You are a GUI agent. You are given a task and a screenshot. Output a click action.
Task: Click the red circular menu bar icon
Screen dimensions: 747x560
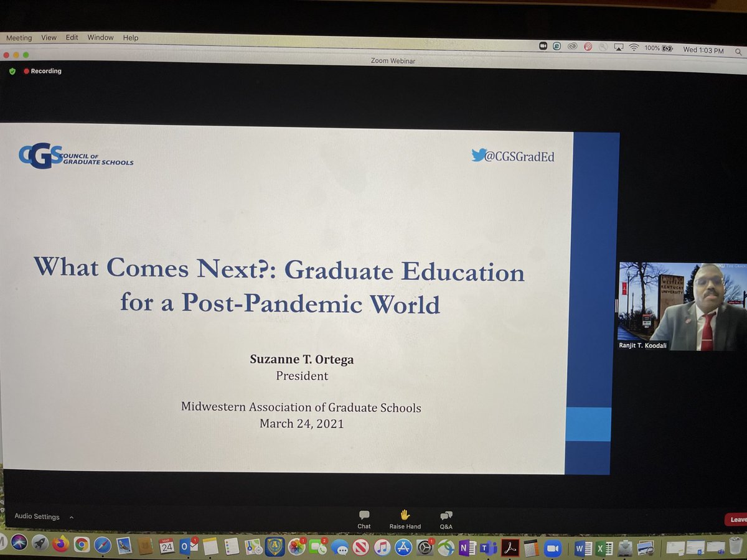588,47
